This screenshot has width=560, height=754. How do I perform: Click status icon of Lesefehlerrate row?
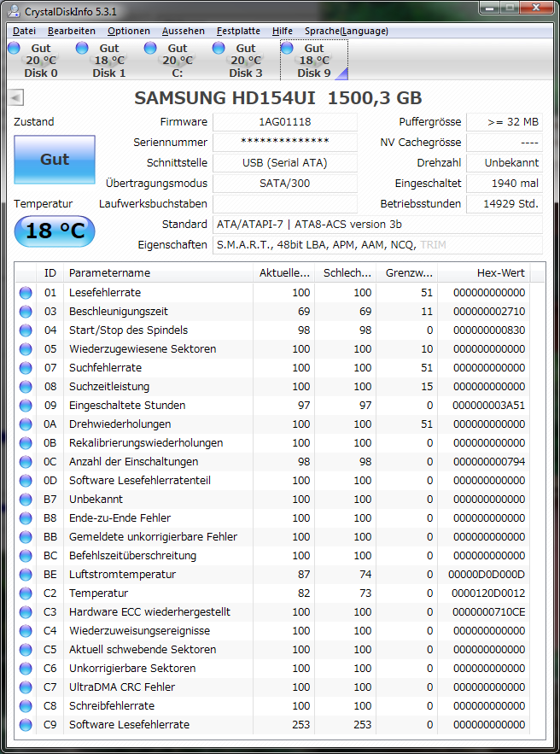point(26,293)
